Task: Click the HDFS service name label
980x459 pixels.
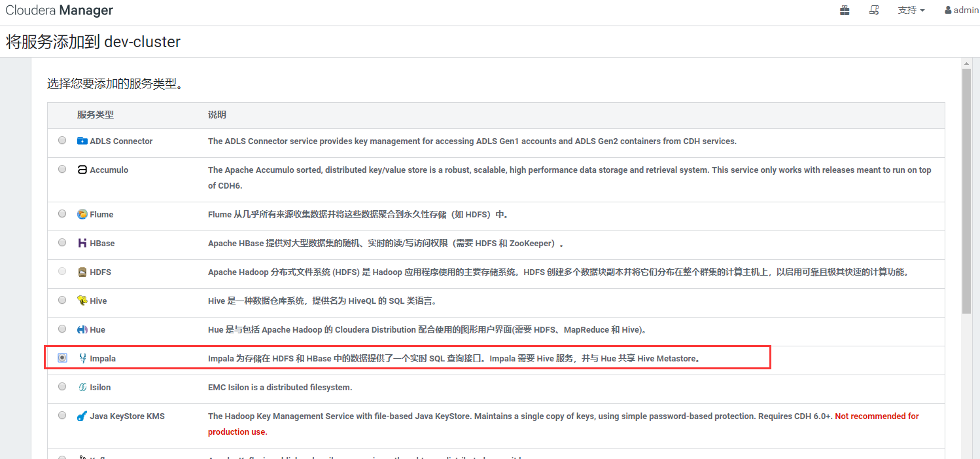Action: [x=101, y=272]
